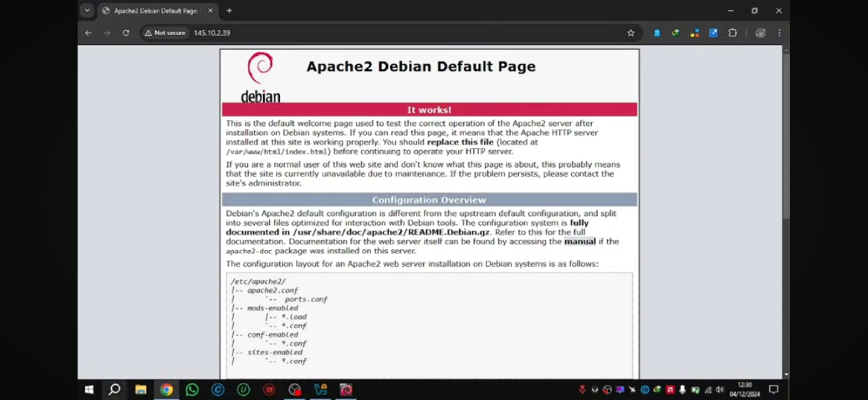Click the mods-enabled line in the tree

[x=272, y=308]
